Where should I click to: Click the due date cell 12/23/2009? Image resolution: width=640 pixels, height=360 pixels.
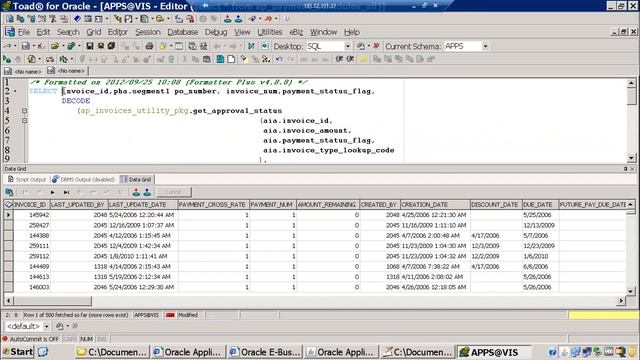540,246
